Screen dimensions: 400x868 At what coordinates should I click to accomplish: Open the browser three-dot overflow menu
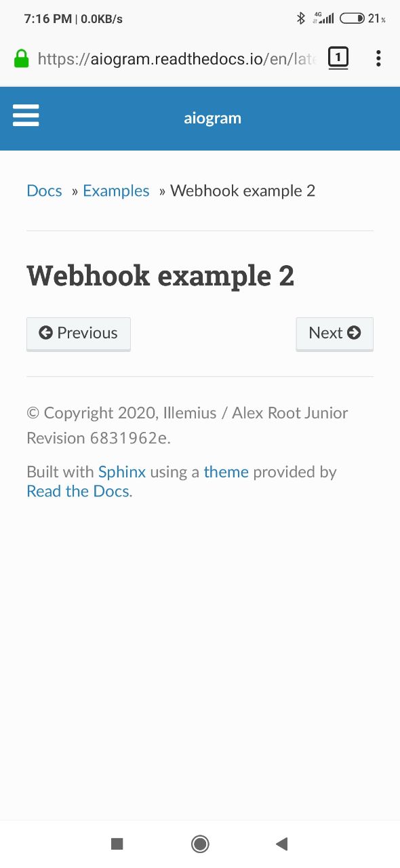coord(378,58)
